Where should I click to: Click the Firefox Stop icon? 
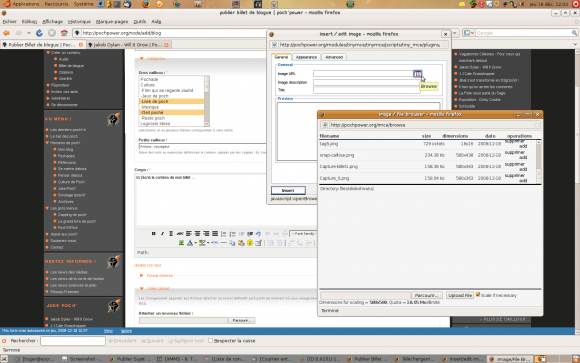pyautogui.click(x=52, y=33)
